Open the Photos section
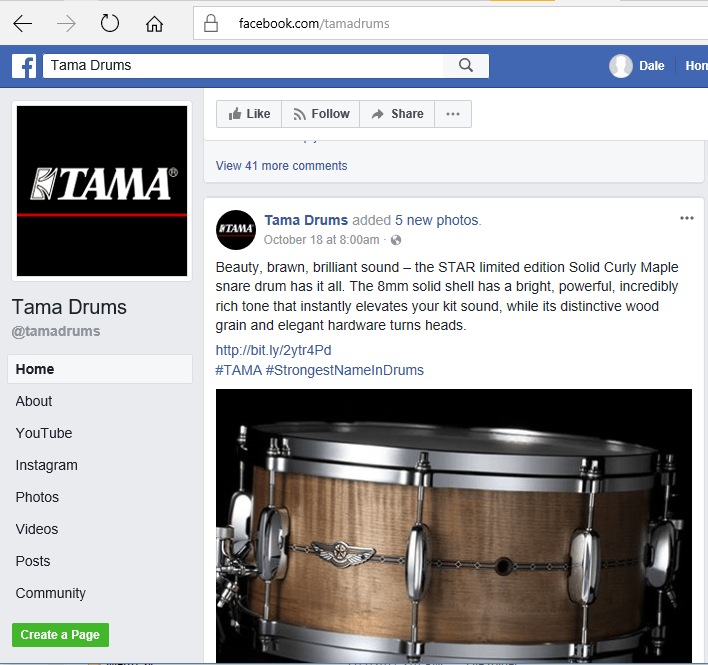 click(x=37, y=498)
